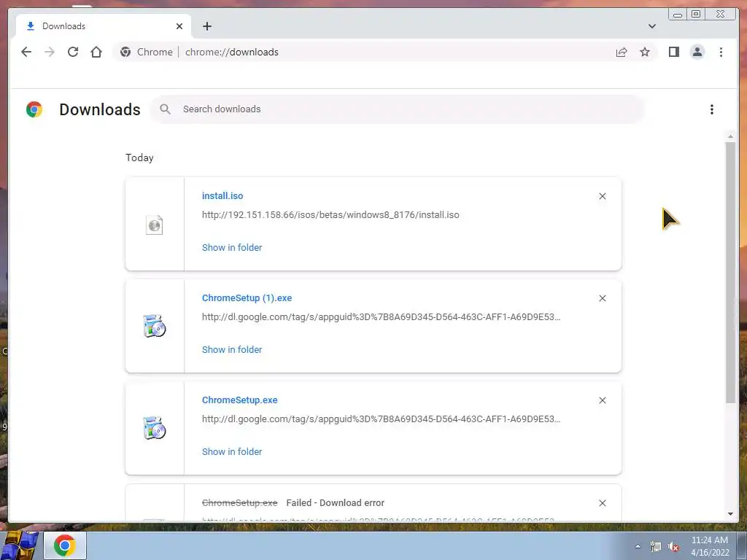
Task: Click the muted volume tray icon
Action: [673, 547]
